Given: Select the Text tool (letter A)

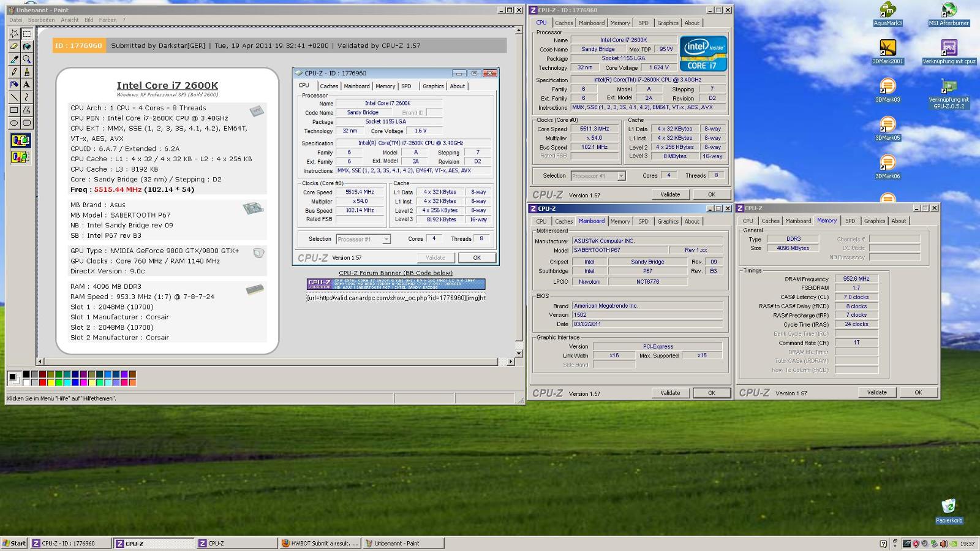Looking at the screenshot, I should tap(27, 85).
